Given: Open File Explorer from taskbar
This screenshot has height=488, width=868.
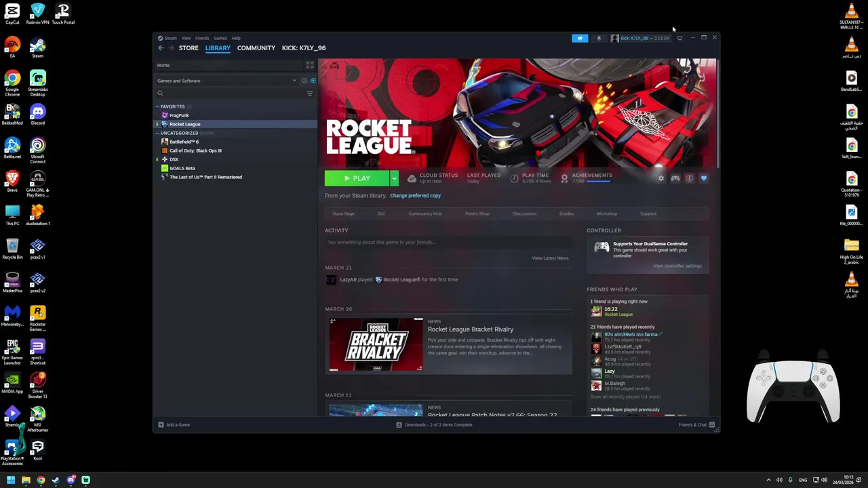Looking at the screenshot, I should coord(26,480).
